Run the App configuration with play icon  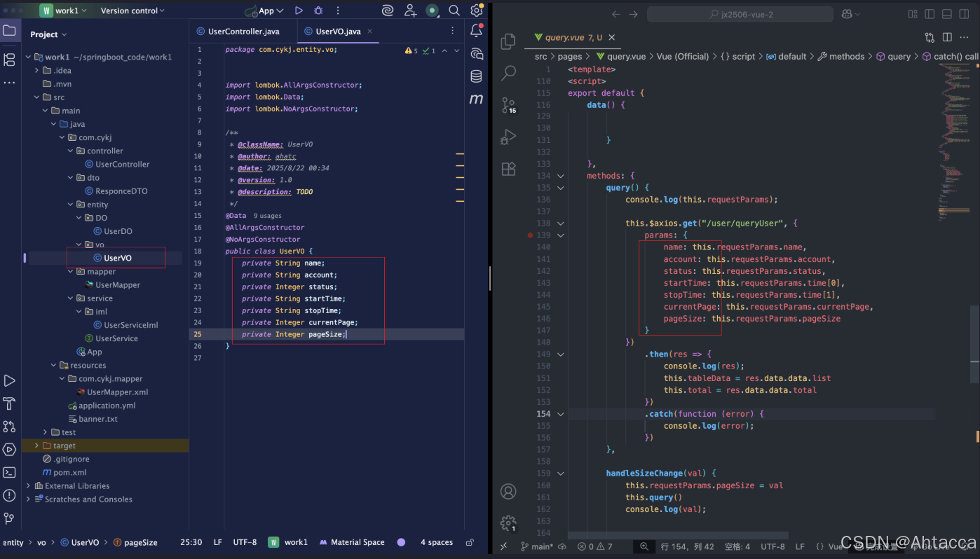[299, 11]
